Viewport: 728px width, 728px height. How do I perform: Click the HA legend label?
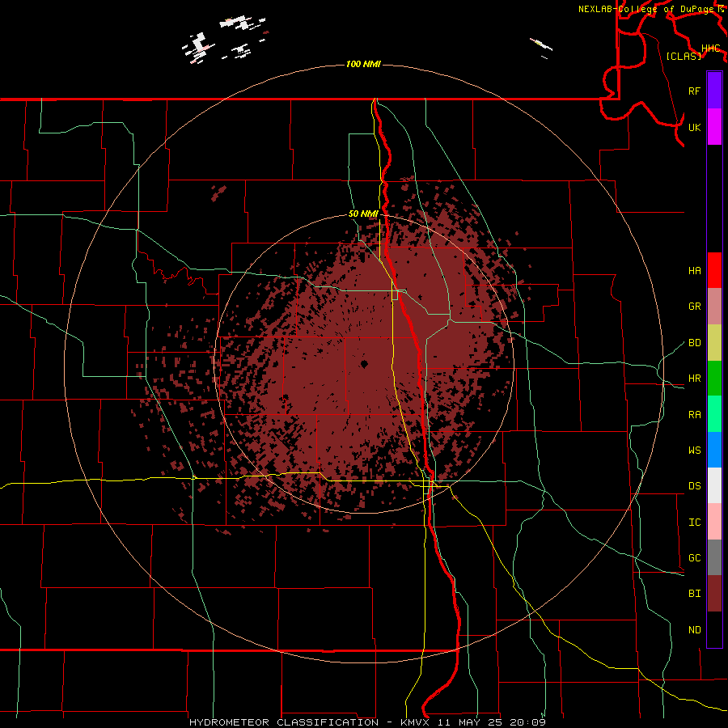click(694, 271)
